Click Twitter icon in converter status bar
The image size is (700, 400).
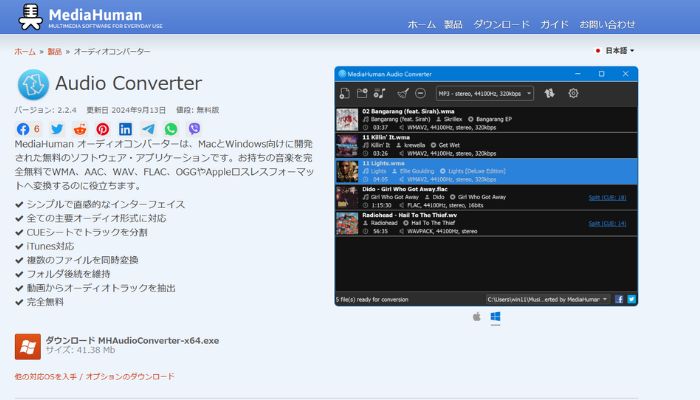pyautogui.click(x=631, y=299)
